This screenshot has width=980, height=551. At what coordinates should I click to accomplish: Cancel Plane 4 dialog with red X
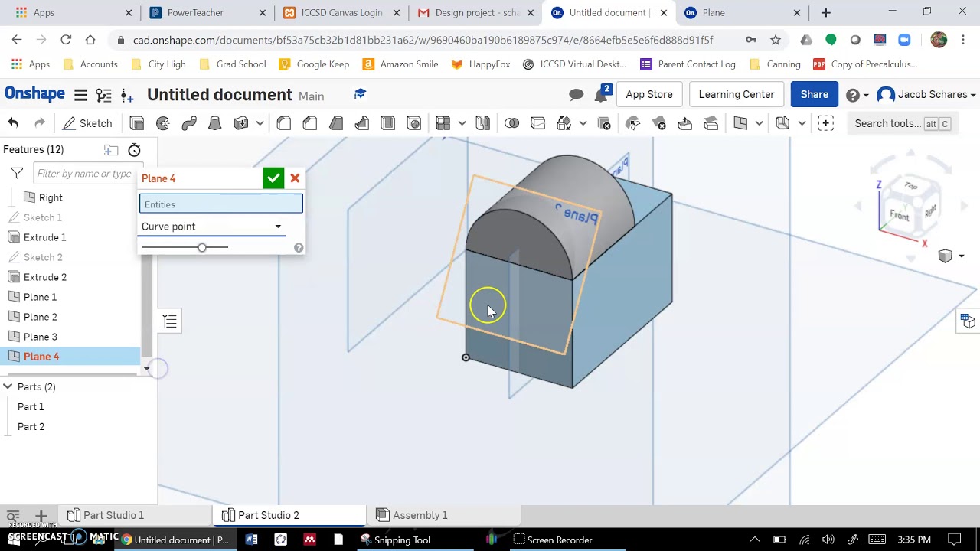click(x=295, y=178)
